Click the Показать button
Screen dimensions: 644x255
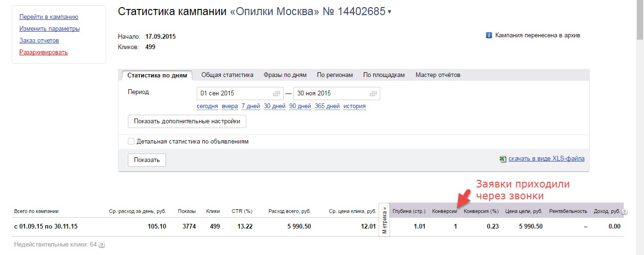pos(147,160)
